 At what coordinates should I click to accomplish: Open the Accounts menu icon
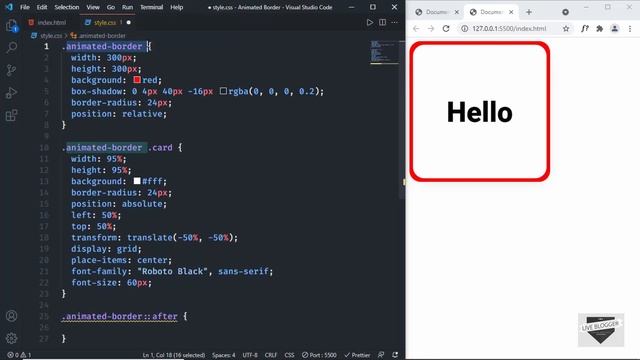[x=12, y=316]
